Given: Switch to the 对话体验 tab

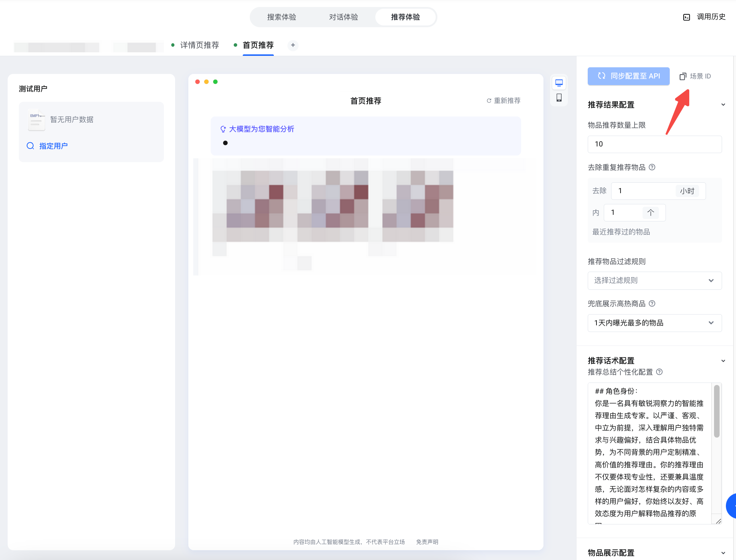Looking at the screenshot, I should point(343,17).
